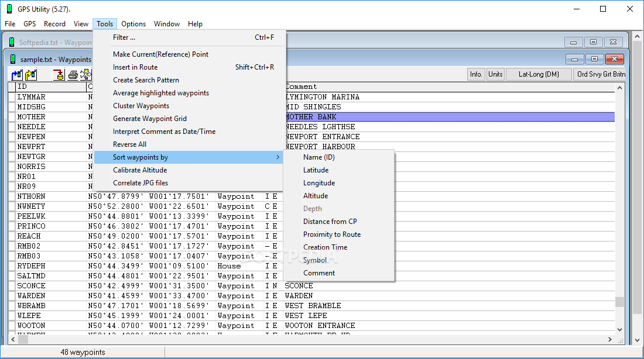This screenshot has height=359, width=644.
Task: Open the Window menu
Action: click(x=167, y=24)
